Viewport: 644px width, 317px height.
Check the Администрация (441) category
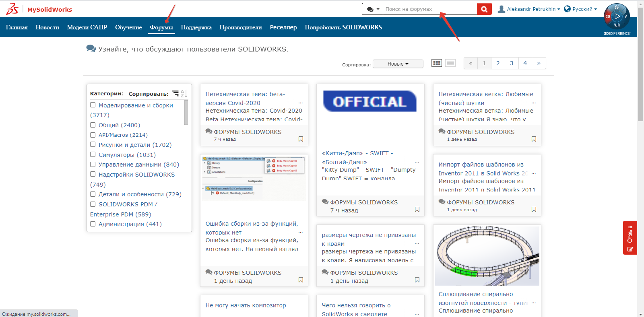[x=93, y=224]
